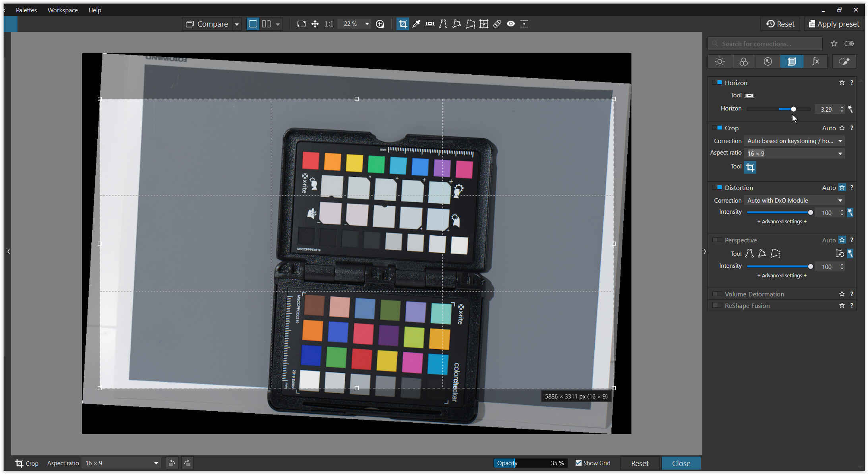Mark Crop as favorite with star
The width and height of the screenshot is (868, 474).
842,128
